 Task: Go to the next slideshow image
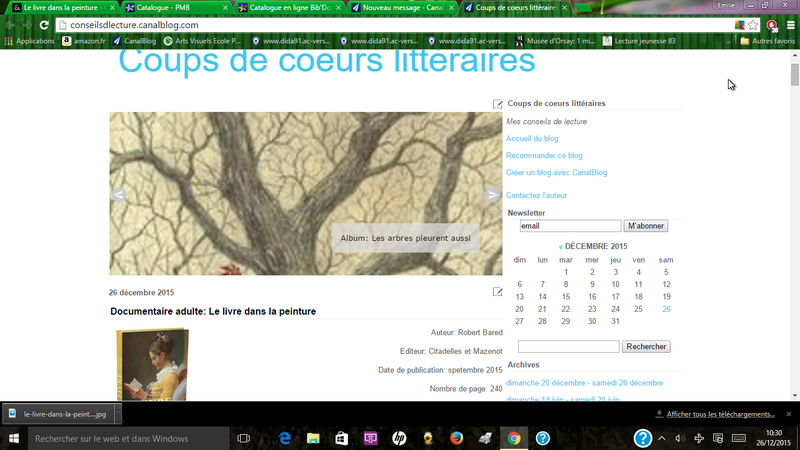pos(492,195)
